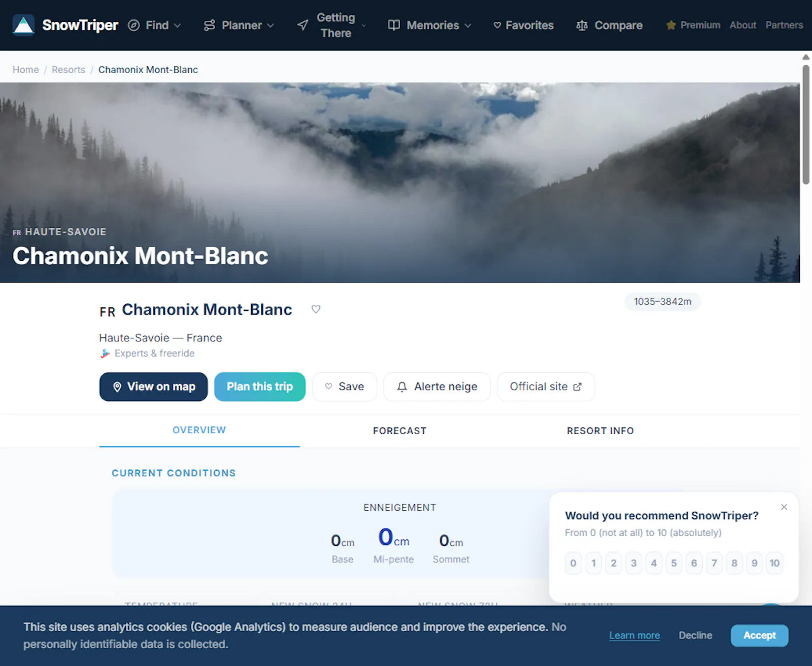
Task: Go to Home breadcrumb
Action: [x=26, y=69]
